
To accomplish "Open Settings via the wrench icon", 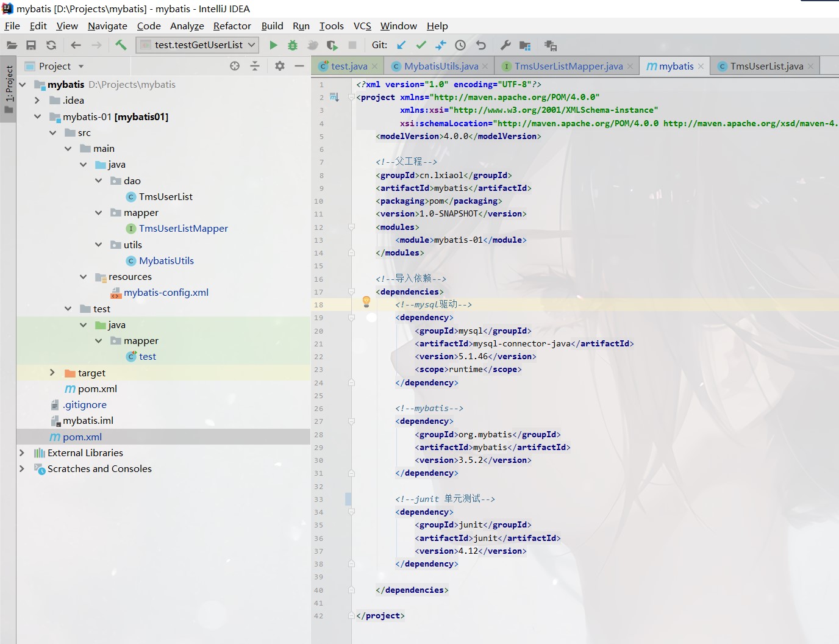I will 505,45.
